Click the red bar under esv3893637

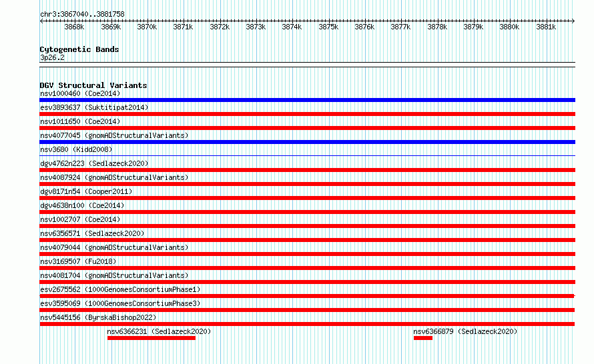[307, 114]
